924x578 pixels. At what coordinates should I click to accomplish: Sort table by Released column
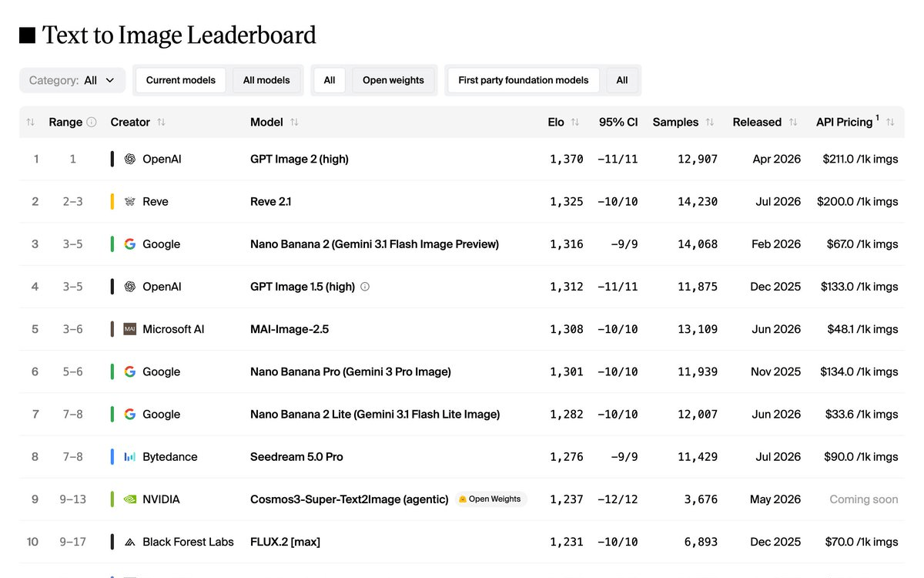(792, 122)
